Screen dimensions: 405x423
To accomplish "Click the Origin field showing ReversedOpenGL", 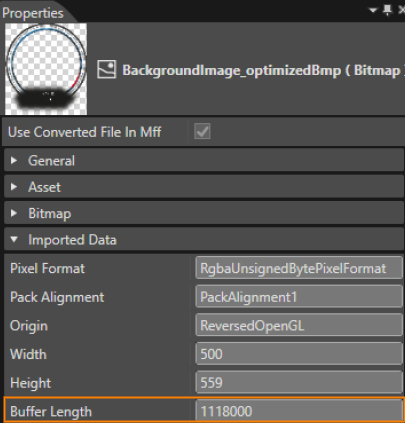I will (299, 325).
